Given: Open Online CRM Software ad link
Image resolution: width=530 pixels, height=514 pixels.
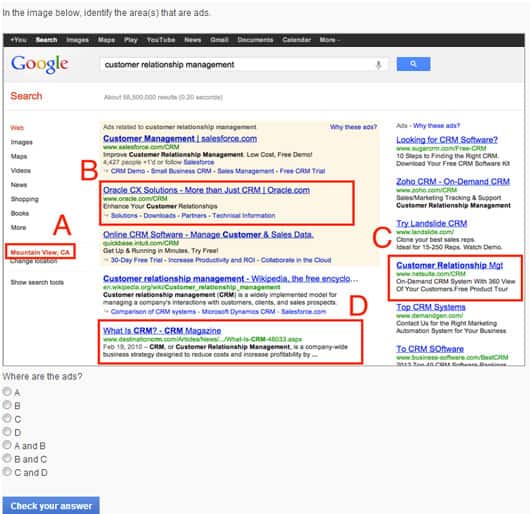Looking at the screenshot, I should pos(208,235).
